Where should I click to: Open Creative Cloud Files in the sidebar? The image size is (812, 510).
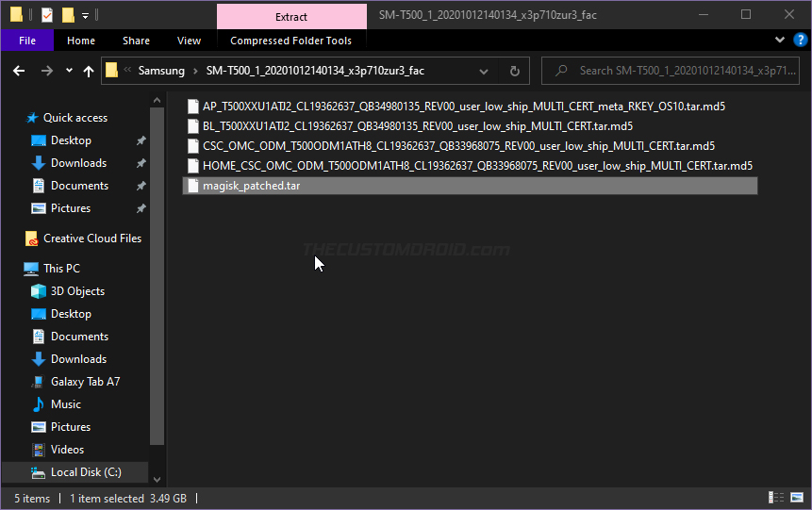point(92,239)
